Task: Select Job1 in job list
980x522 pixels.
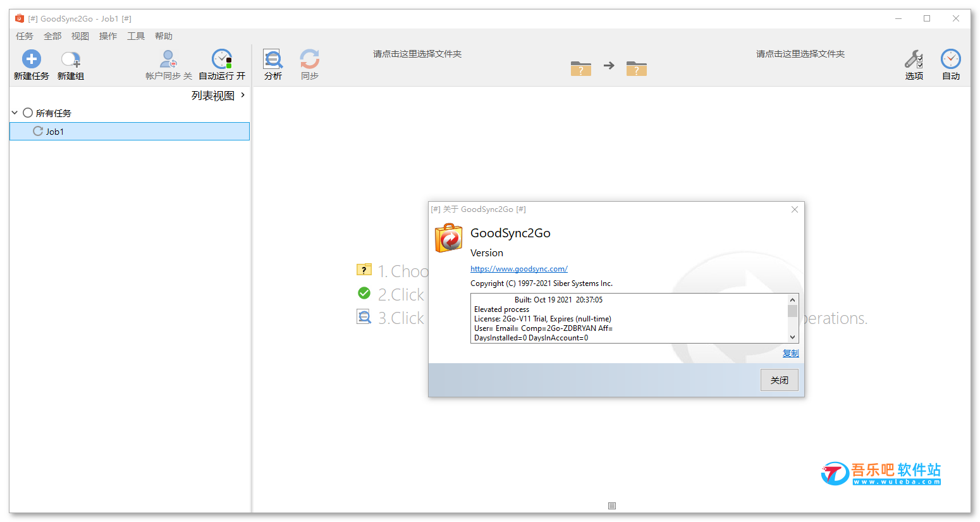Action: (x=130, y=131)
